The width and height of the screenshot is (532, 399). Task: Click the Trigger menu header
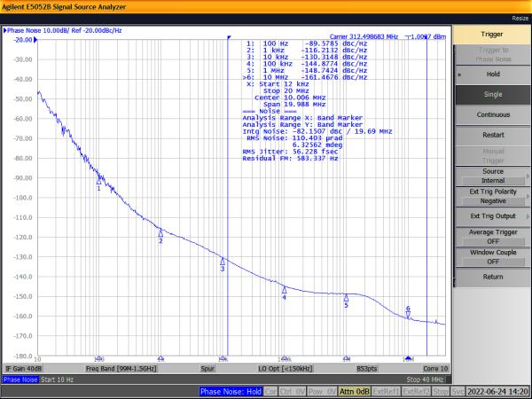click(x=491, y=35)
